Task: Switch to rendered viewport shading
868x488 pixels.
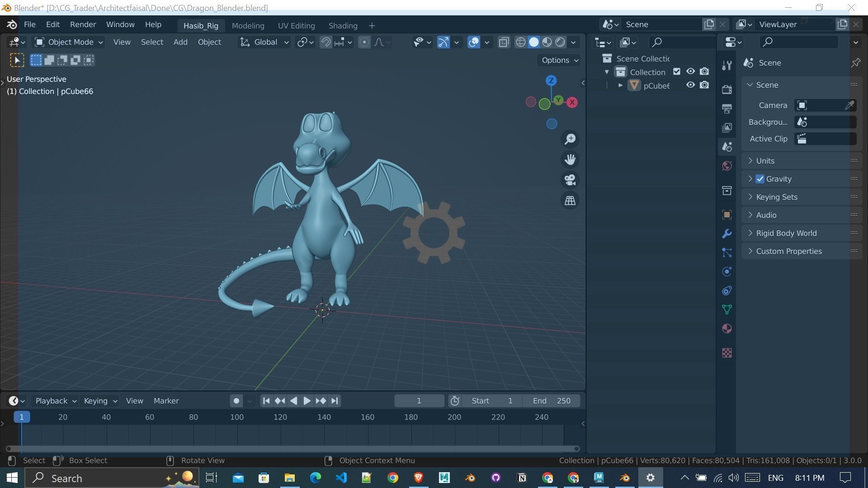Action: click(560, 42)
